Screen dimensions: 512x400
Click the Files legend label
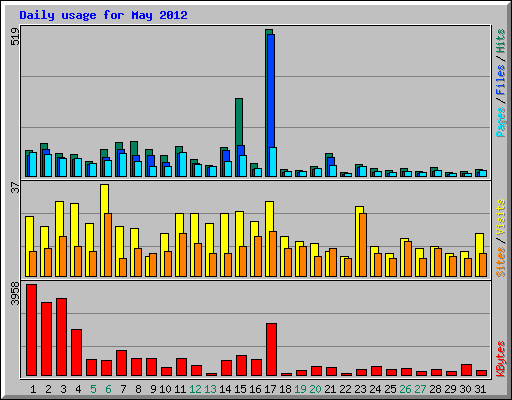click(500, 79)
